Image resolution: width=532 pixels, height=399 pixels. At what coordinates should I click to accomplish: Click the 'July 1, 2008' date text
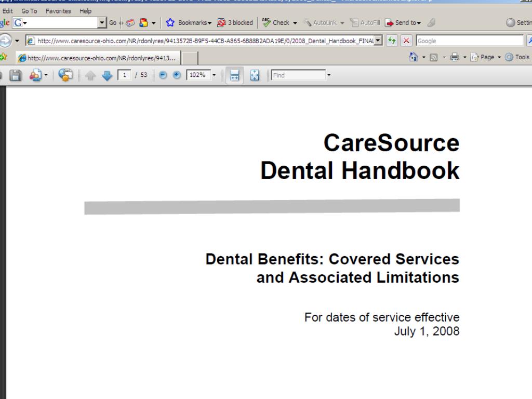point(427,331)
